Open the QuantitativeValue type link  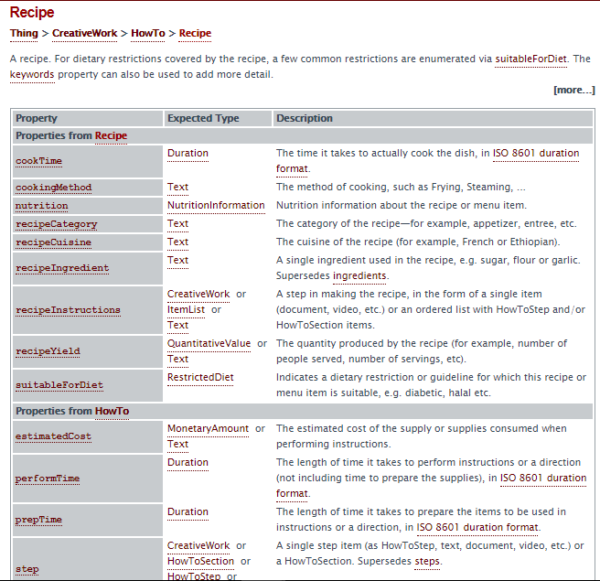(209, 344)
